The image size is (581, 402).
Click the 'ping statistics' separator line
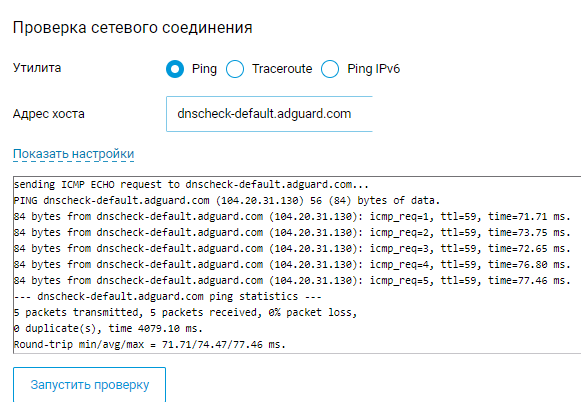coord(167,296)
